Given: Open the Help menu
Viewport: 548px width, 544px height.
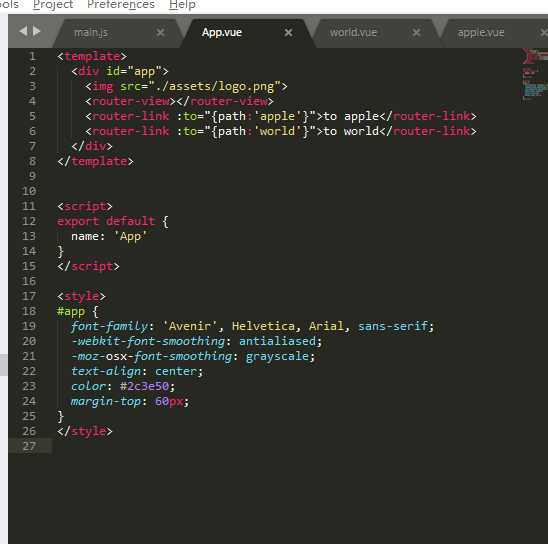Looking at the screenshot, I should coord(182,5).
